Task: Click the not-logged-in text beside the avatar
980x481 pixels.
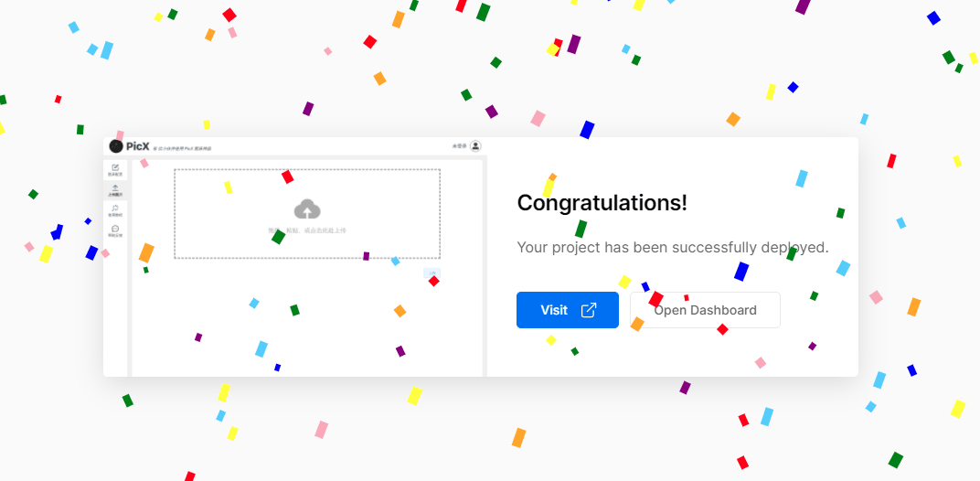Action: [459, 146]
